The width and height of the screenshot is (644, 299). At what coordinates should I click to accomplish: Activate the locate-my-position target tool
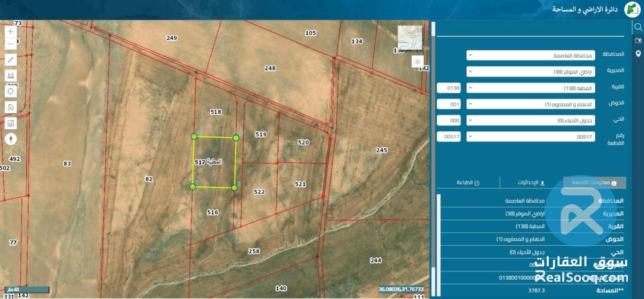click(11, 91)
